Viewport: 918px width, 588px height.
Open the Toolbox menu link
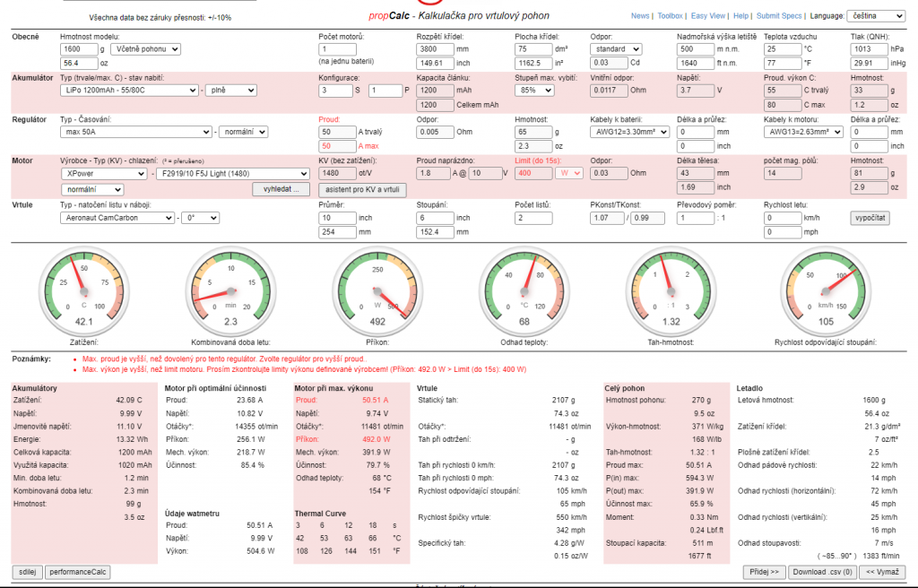tap(670, 16)
